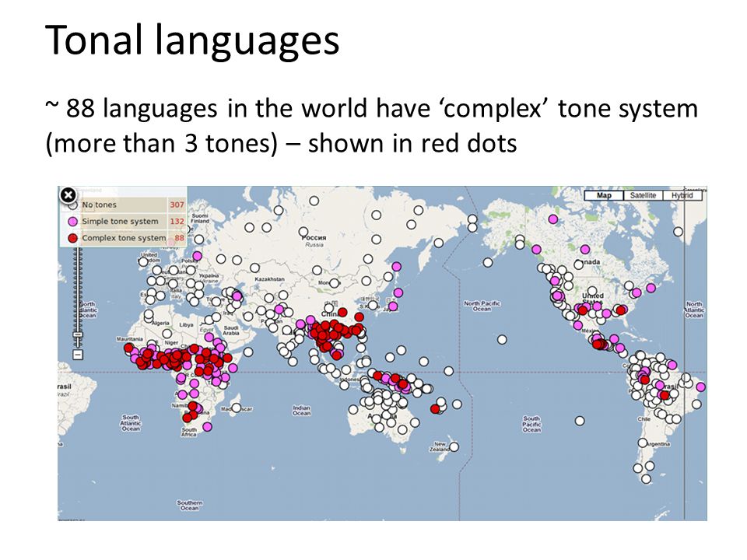Click the "South Atlantic Ocean" map label
Viewport: 747px width, 560px height.
tap(131, 423)
